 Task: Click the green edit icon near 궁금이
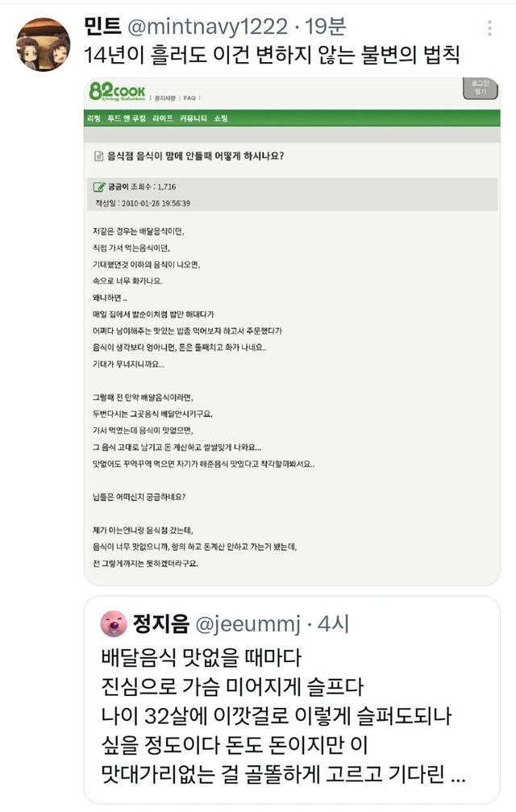point(99,187)
